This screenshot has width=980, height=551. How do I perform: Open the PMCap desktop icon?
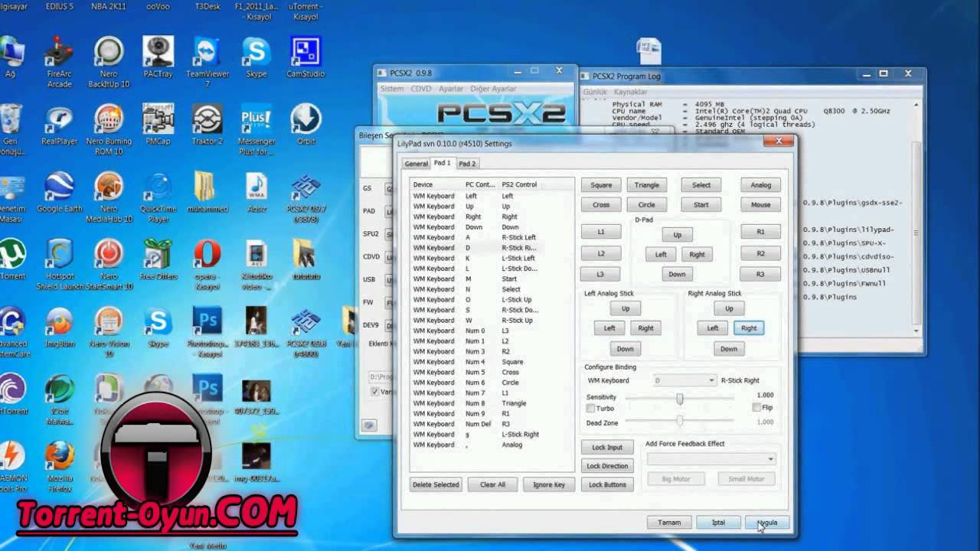[x=158, y=125]
